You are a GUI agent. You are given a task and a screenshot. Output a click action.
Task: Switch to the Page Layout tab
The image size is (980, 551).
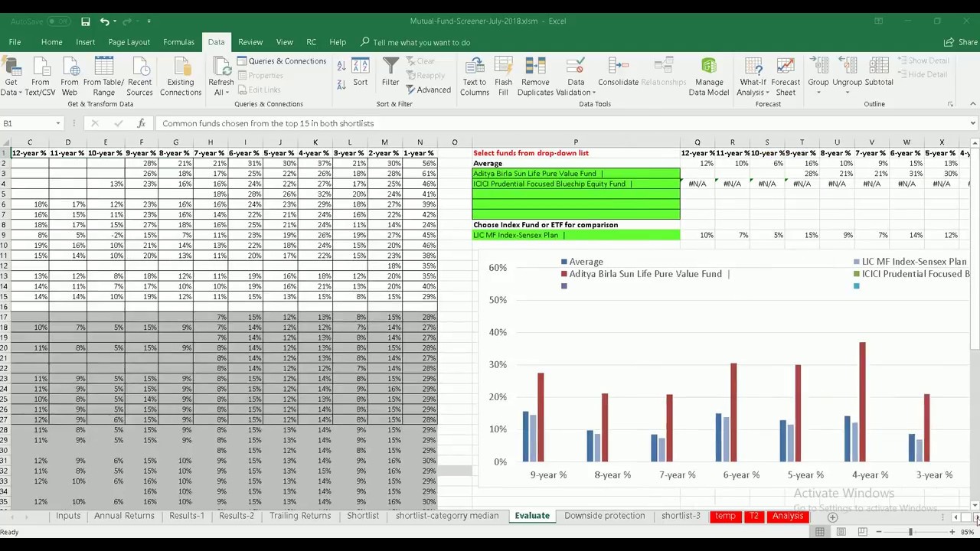129,42
